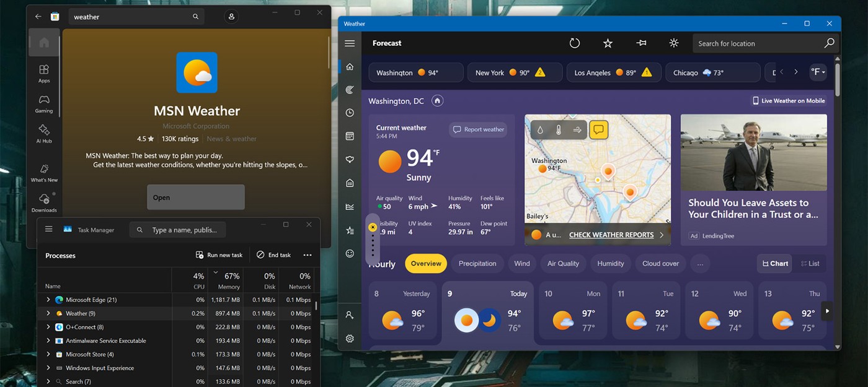Click the Task Manager search field
Screen dimensions: 868x387
click(x=177, y=230)
